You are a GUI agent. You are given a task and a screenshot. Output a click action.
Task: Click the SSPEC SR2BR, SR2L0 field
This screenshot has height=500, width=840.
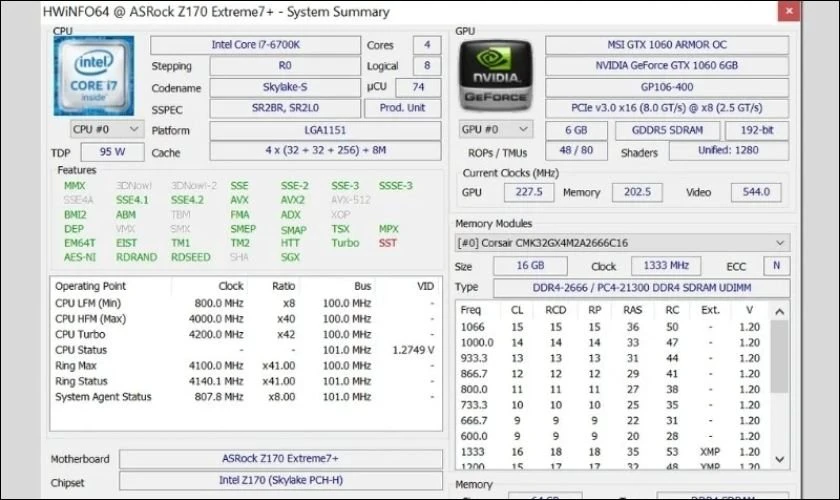point(285,108)
